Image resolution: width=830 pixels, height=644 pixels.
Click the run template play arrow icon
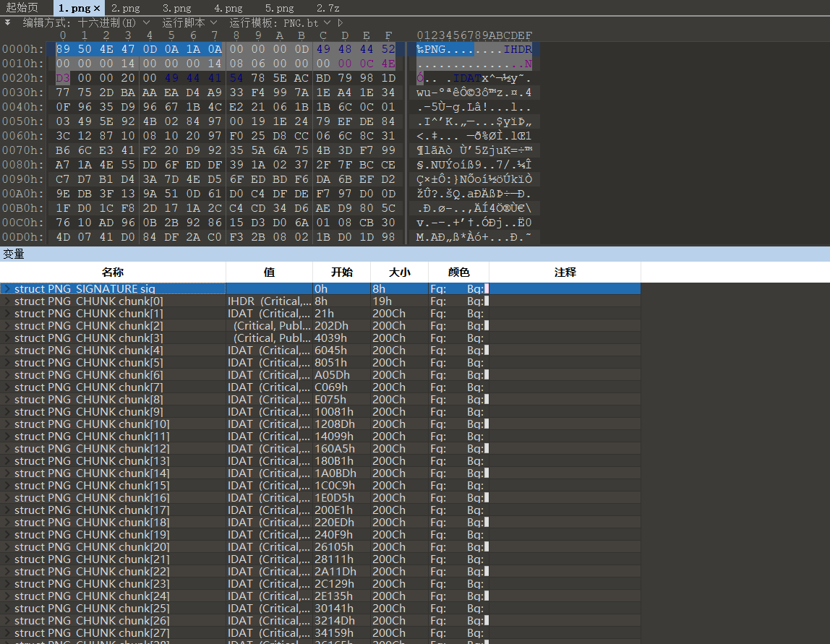tap(341, 22)
